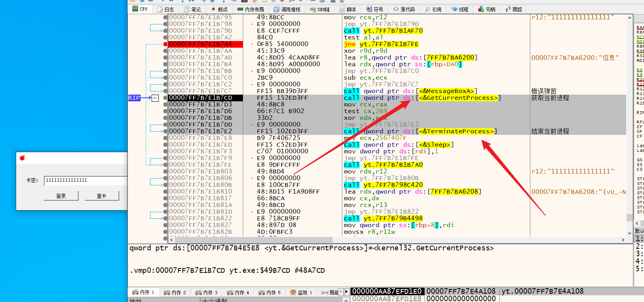
Task: Click the disassembly scrollbar down arrow
Action: pos(629,233)
